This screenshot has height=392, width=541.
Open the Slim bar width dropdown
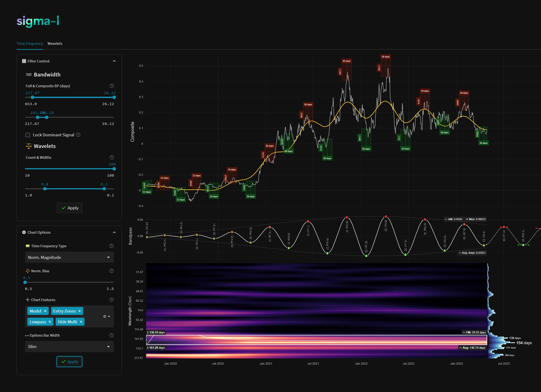(x=69, y=347)
